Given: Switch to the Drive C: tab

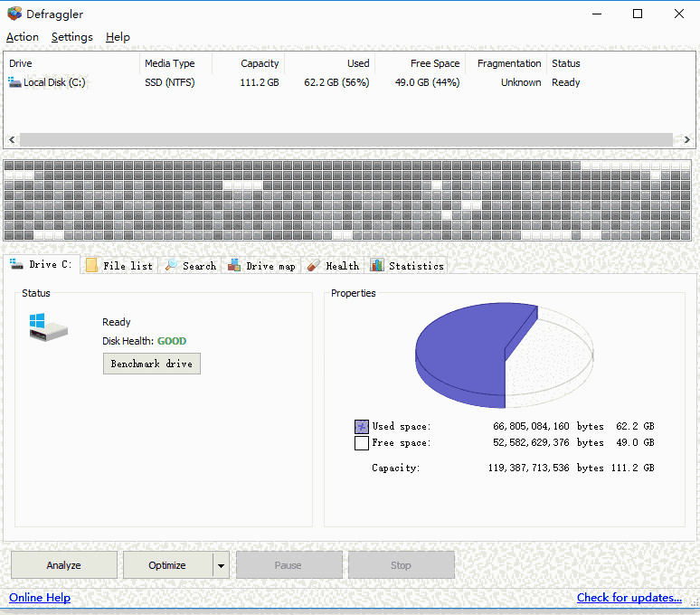Looking at the screenshot, I should click(42, 265).
